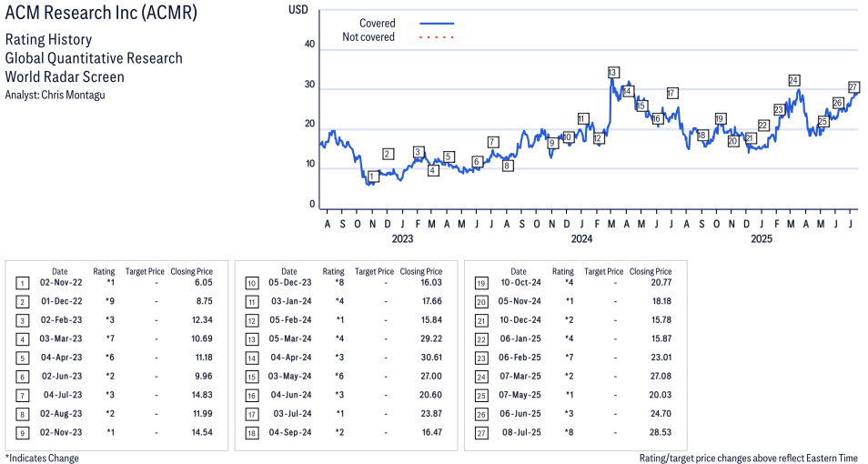Click chart marker 3 in February 2023
Screen dimensions: 868x464
[x=419, y=152]
